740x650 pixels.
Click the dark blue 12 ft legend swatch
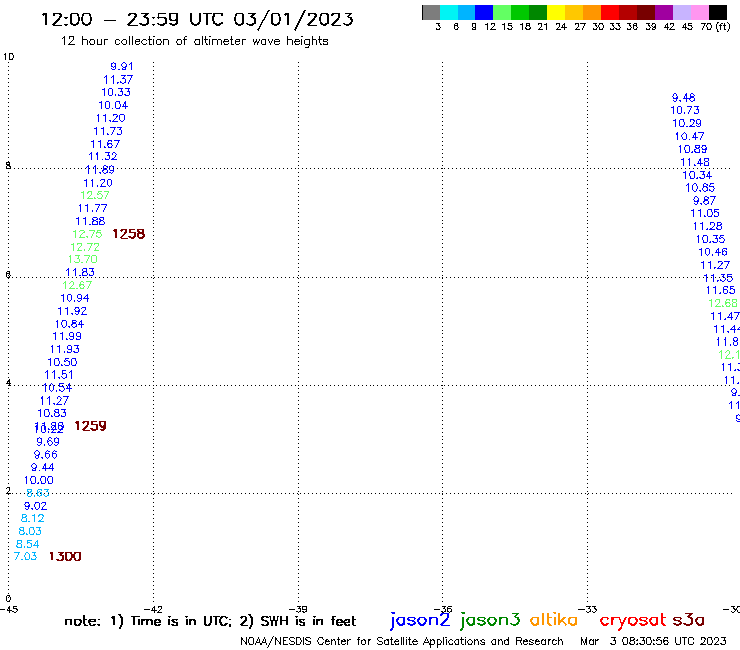(484, 12)
